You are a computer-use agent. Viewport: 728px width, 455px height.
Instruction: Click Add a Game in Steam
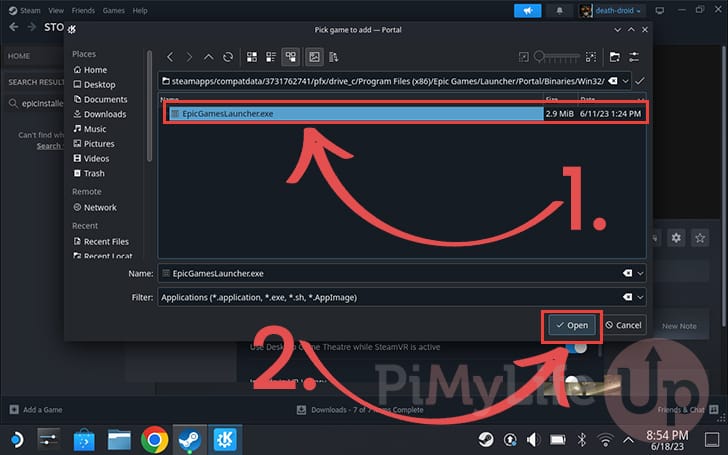pos(36,410)
